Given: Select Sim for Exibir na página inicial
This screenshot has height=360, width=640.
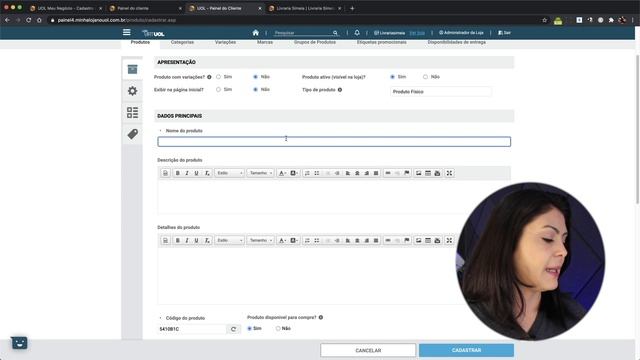Looking at the screenshot, I should pos(218,89).
